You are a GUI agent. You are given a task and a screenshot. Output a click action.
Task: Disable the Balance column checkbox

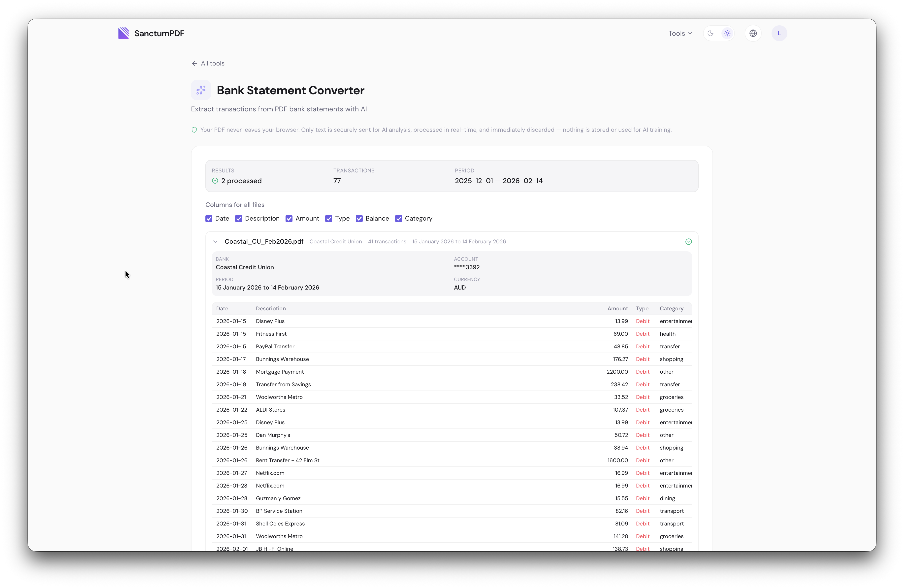click(359, 218)
